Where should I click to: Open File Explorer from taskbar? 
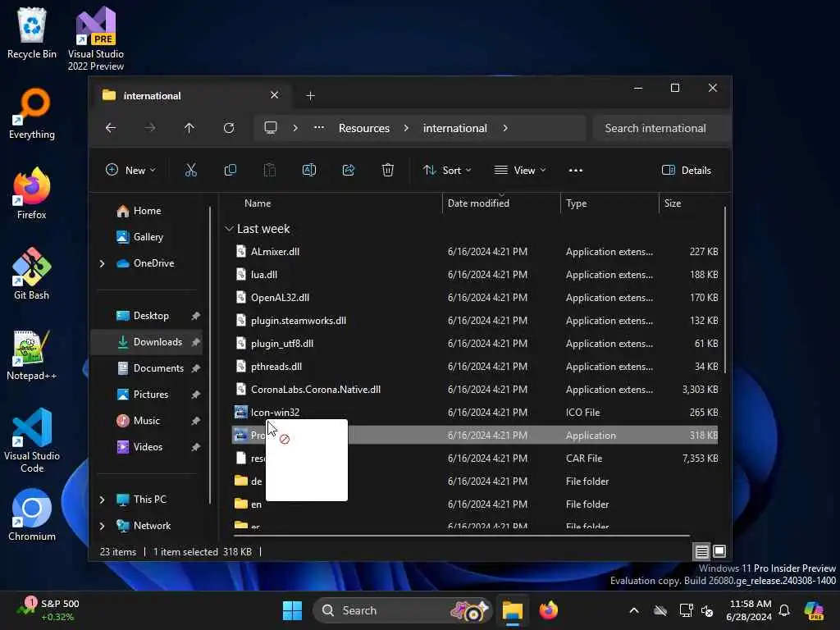click(x=512, y=610)
